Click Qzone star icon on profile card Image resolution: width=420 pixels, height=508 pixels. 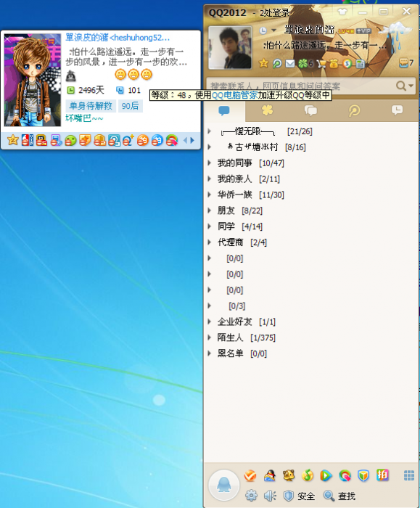coord(13,140)
